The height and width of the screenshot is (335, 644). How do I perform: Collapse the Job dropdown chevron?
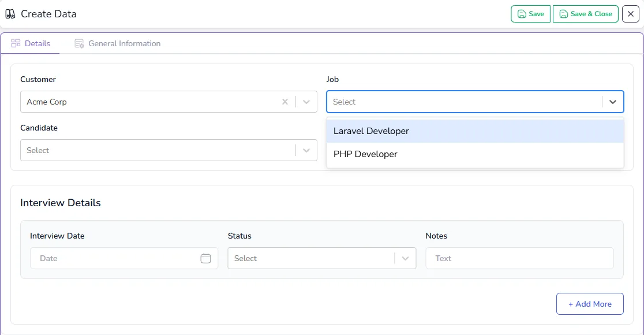coord(612,102)
